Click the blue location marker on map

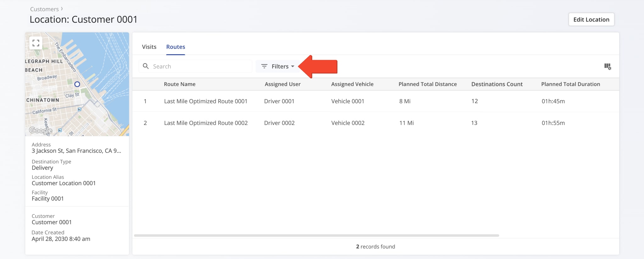(77, 84)
